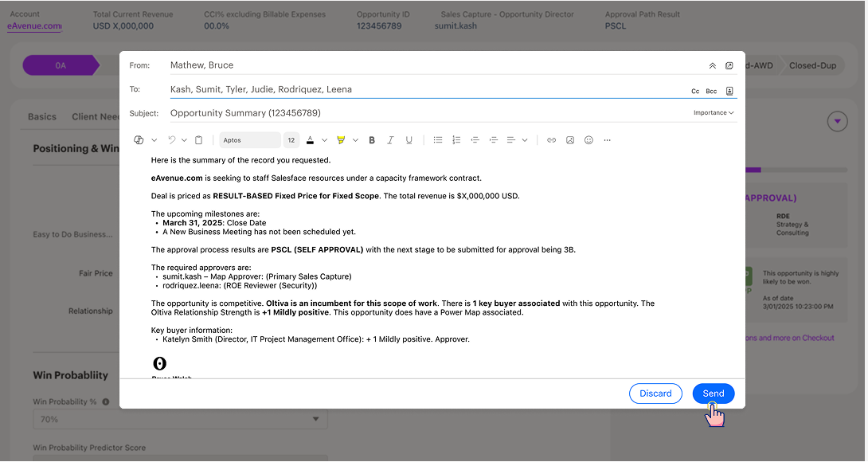Switch to the Client Needs tab
Screen dimensions: 868x462
96,116
